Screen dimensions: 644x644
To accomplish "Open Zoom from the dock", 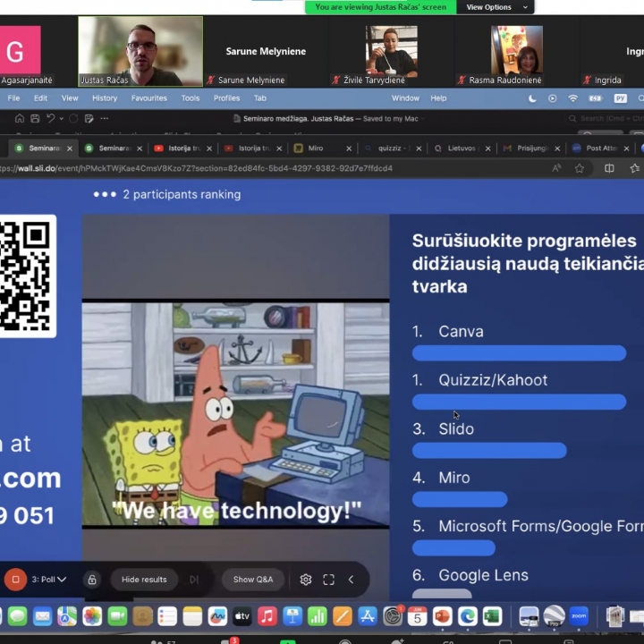I will pyautogui.click(x=579, y=616).
